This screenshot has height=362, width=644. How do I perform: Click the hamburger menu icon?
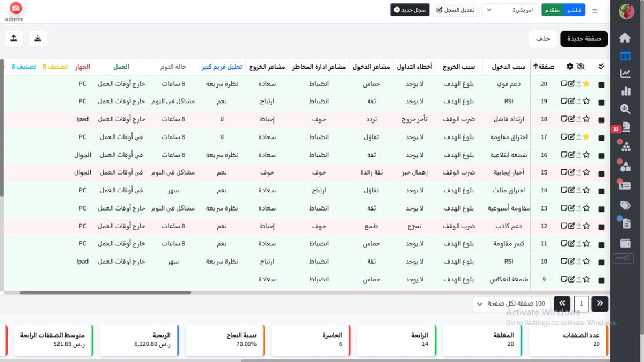(x=595, y=10)
